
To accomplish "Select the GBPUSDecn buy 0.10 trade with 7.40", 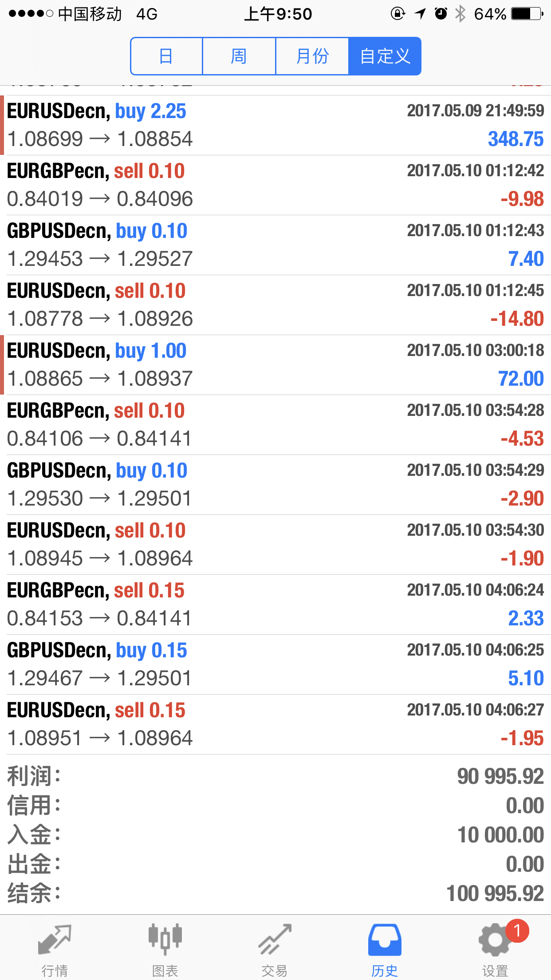I will (275, 245).
